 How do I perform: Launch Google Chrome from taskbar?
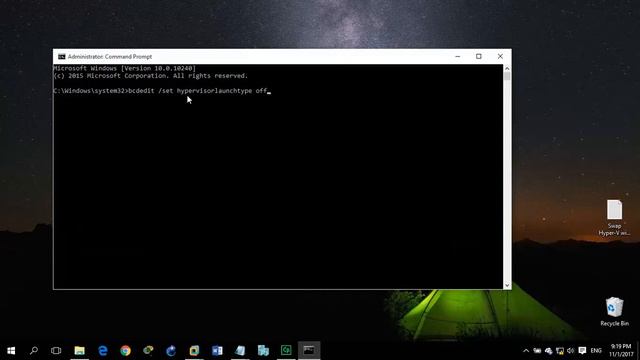[125, 350]
